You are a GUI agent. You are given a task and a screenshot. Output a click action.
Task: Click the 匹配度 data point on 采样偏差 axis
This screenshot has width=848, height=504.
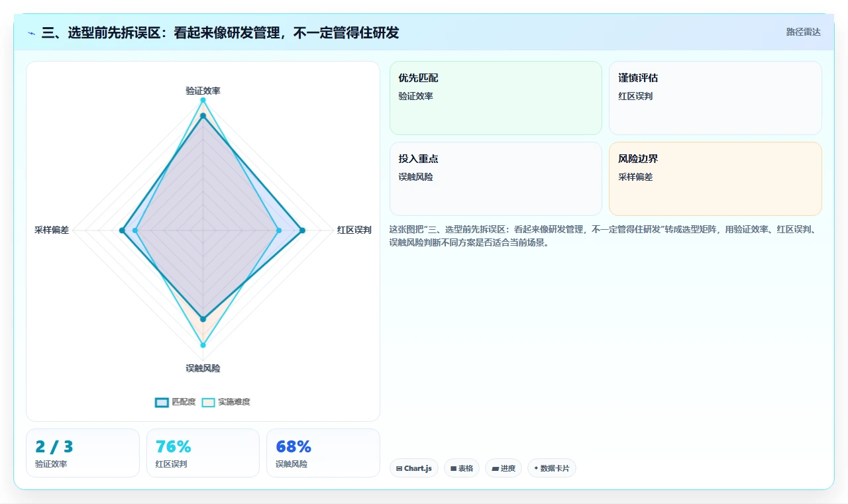click(122, 230)
